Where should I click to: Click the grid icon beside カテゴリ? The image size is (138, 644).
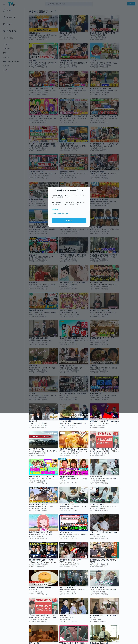[x=4, y=38]
